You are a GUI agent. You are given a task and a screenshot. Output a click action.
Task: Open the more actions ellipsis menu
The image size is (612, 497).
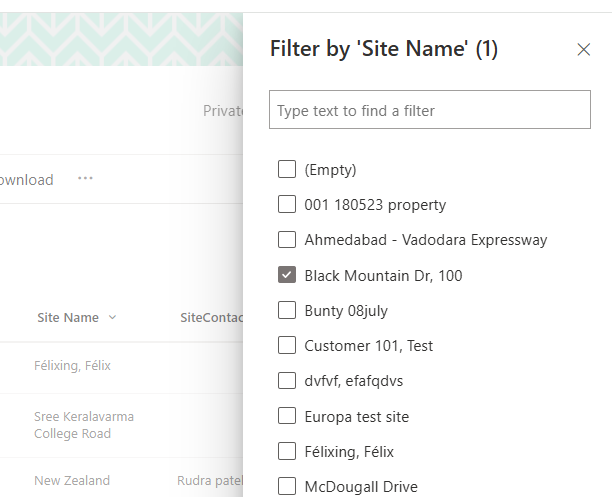(85, 179)
